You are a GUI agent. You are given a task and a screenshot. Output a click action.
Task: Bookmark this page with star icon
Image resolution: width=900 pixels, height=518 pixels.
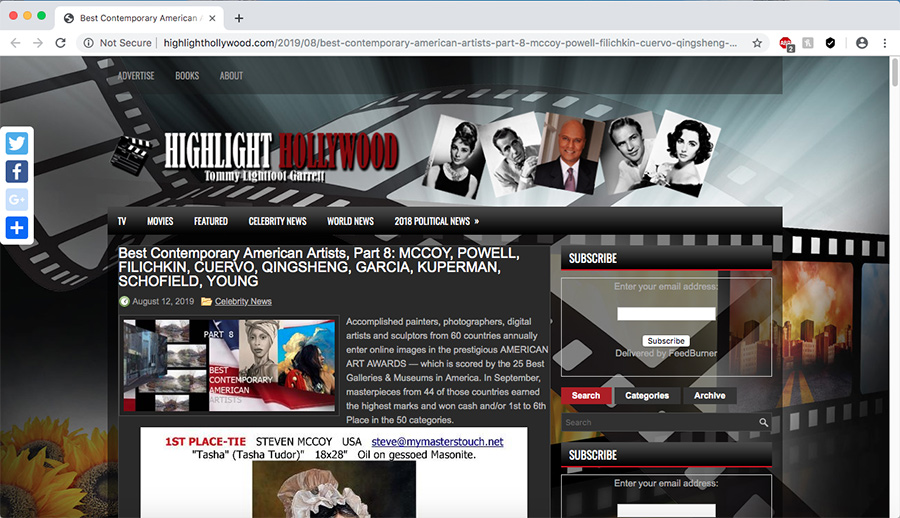pyautogui.click(x=757, y=43)
